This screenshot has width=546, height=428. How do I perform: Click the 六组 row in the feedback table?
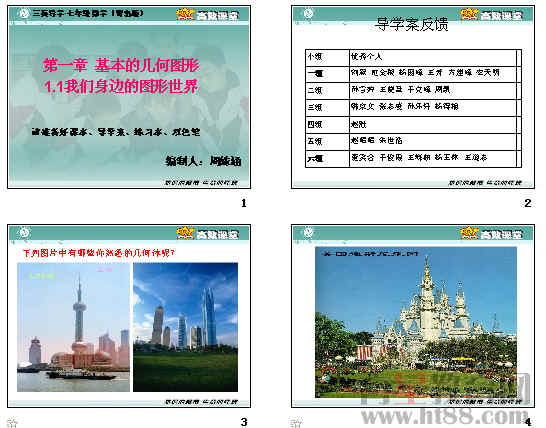click(413, 159)
